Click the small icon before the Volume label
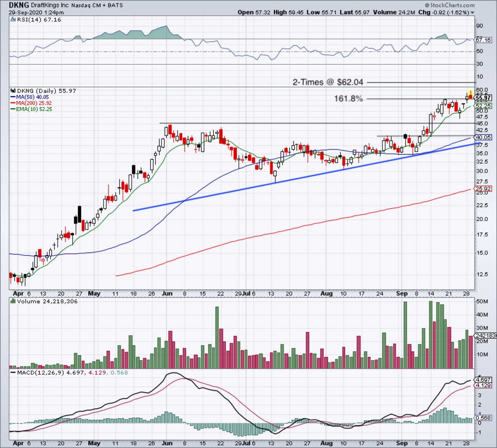This screenshot has height=448, width=497. (x=12, y=301)
